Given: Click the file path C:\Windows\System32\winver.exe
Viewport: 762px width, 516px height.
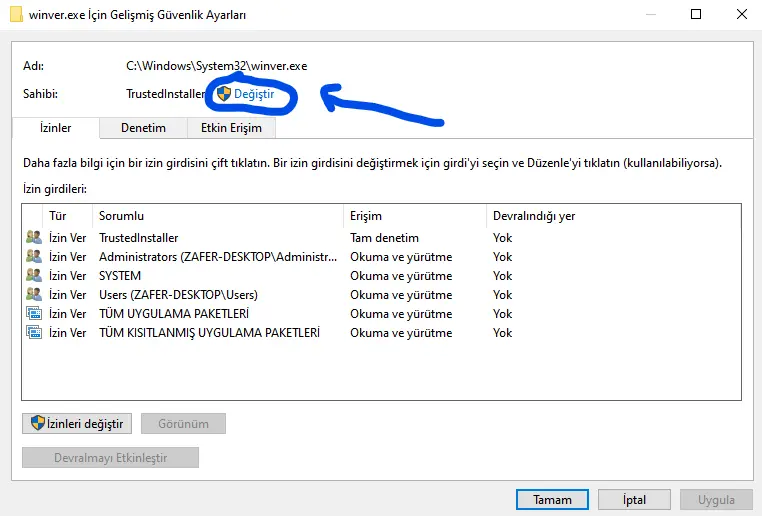Looking at the screenshot, I should (216, 66).
